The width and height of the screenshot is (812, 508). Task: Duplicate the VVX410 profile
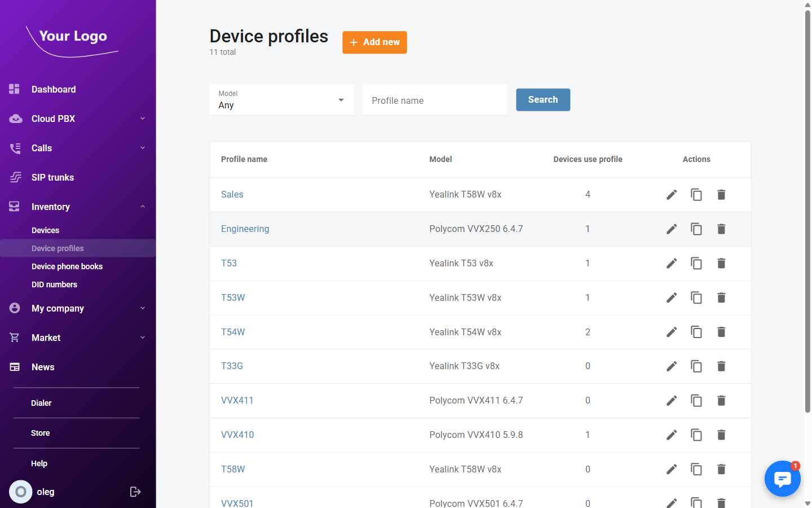(x=696, y=435)
